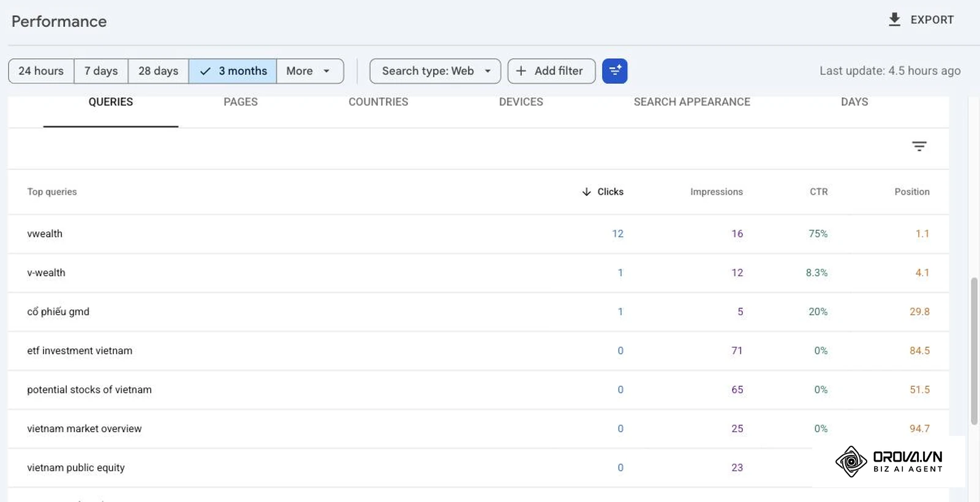Click the Export download icon
This screenshot has height=502, width=980.
pyautogui.click(x=894, y=20)
